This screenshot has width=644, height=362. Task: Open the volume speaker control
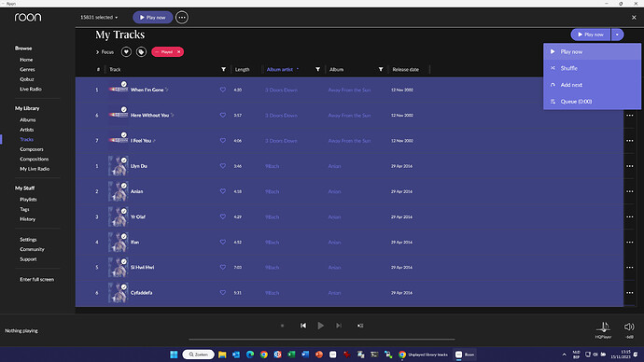[x=629, y=327]
